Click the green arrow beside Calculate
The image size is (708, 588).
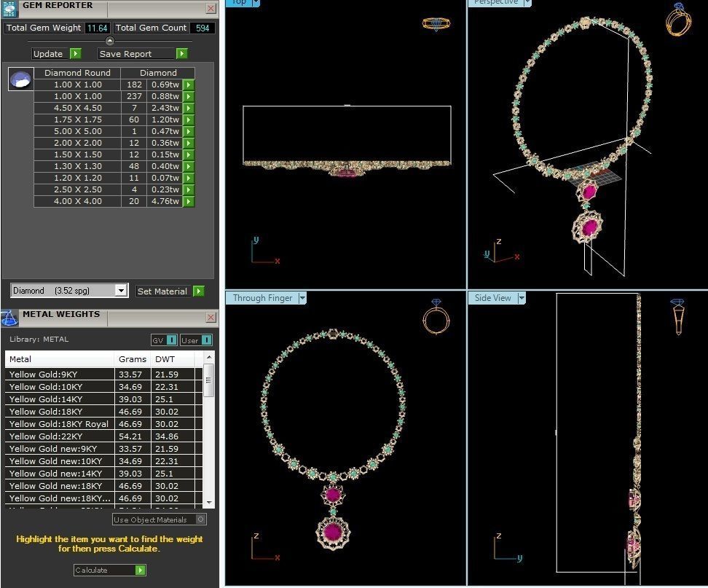141,570
